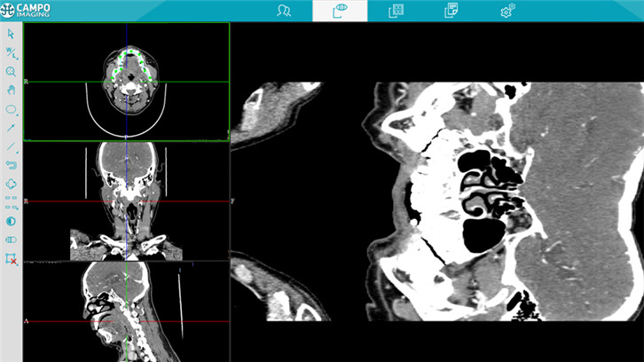Select the pan hand tool

click(11, 90)
